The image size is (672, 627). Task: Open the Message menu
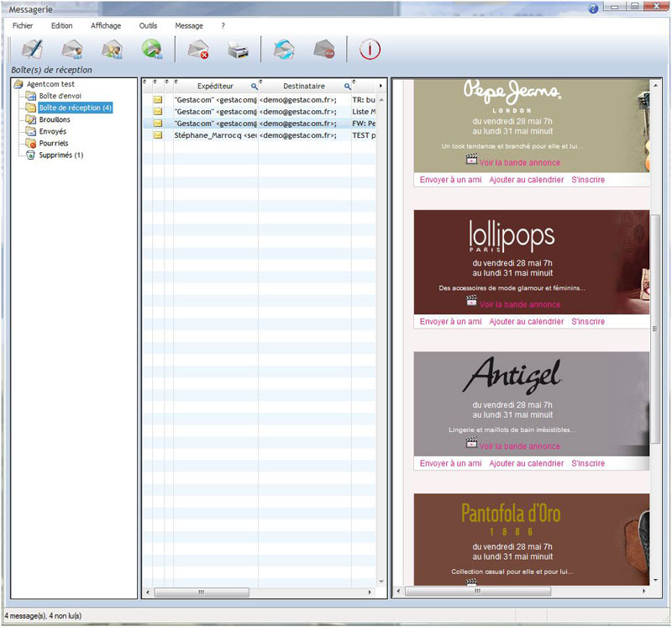tap(189, 26)
